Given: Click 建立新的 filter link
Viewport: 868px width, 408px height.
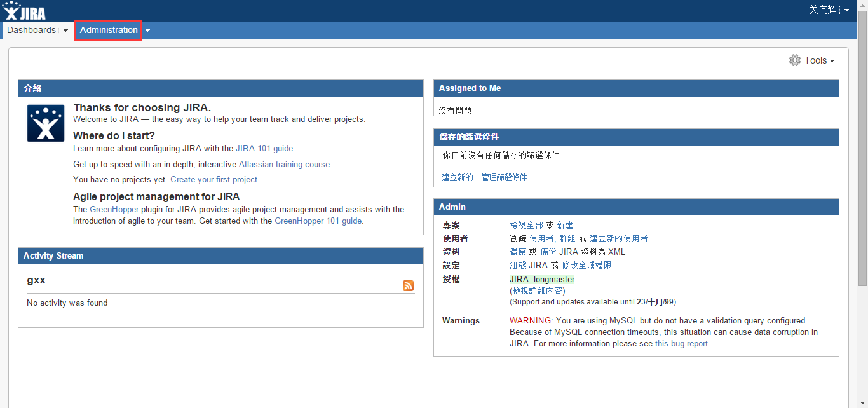Looking at the screenshot, I should pyautogui.click(x=458, y=177).
